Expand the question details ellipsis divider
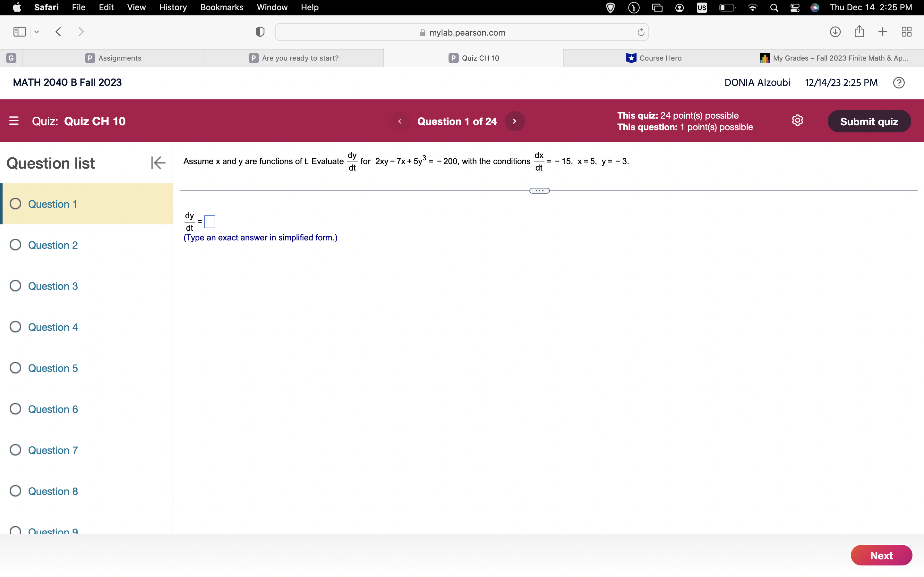The height and width of the screenshot is (577, 924). (539, 191)
